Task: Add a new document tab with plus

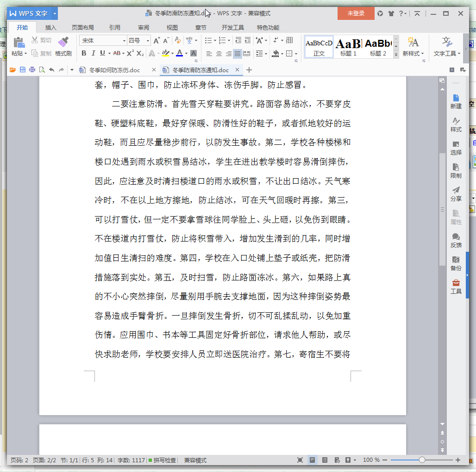Action: [249, 70]
